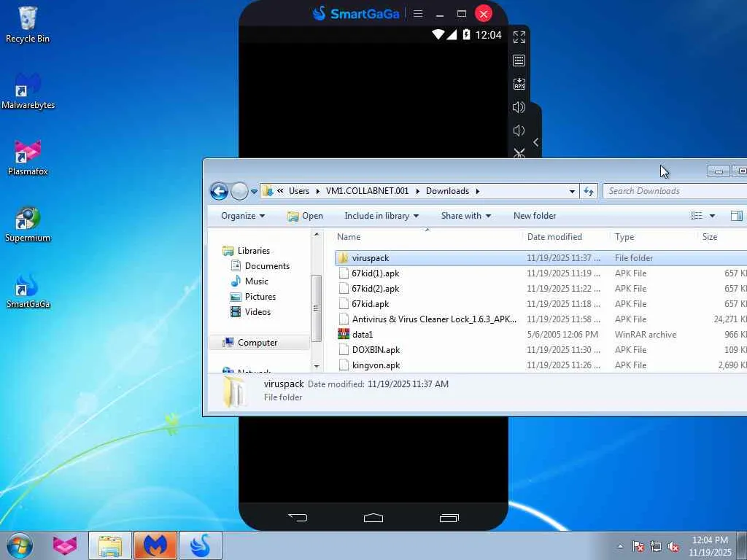Select the viruspack folder
This screenshot has width=747, height=560.
point(541,257)
